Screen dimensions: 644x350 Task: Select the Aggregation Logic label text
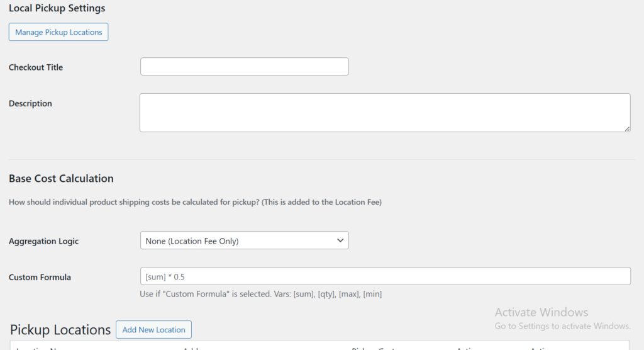pyautogui.click(x=44, y=241)
